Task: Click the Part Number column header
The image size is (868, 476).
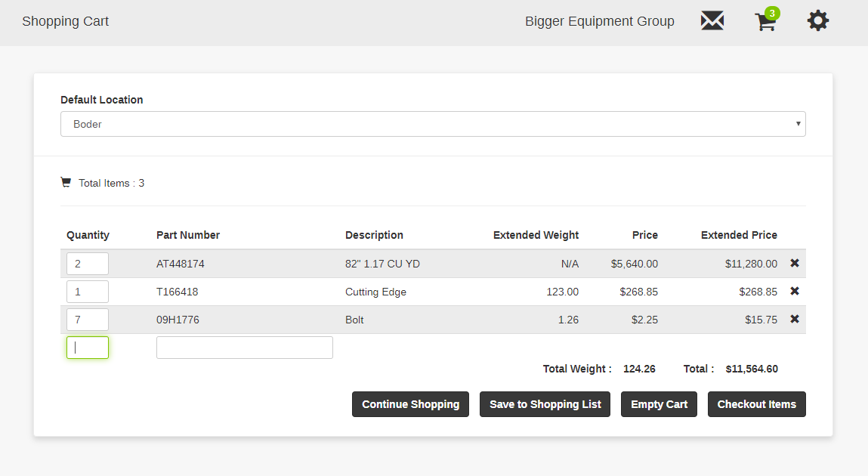Action: coord(188,235)
